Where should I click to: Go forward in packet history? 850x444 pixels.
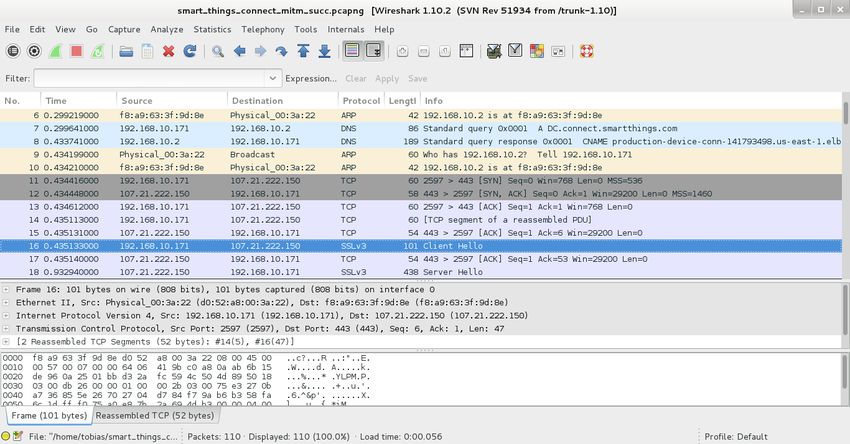coord(260,51)
